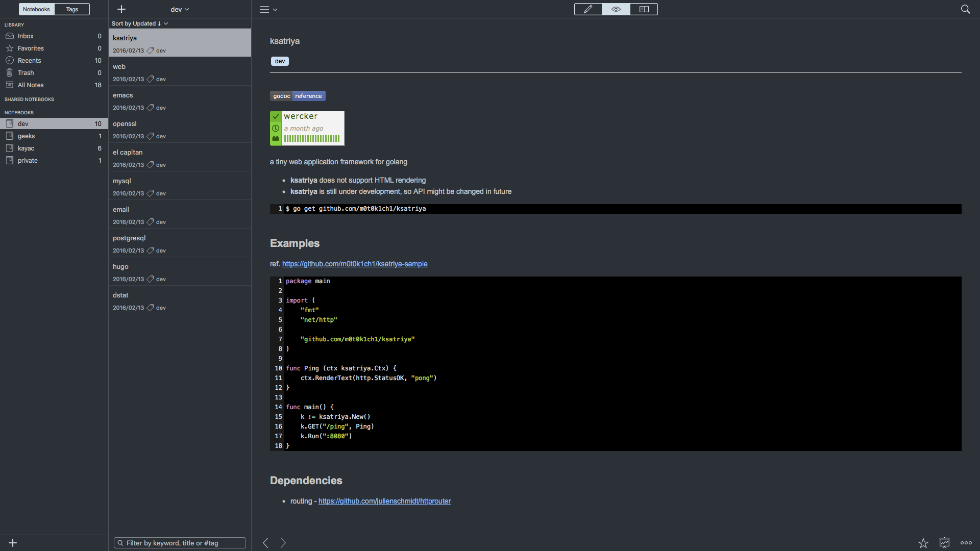Open the list layout menu dropdown

(268, 9)
